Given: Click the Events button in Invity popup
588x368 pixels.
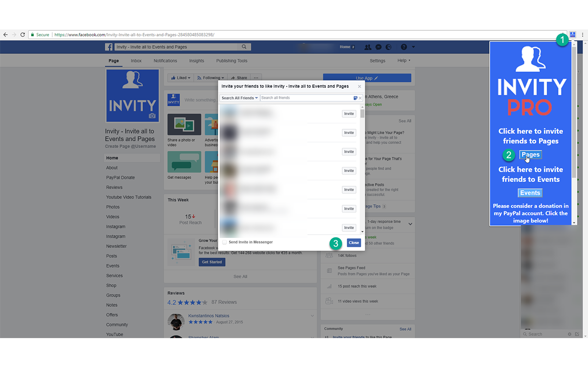Looking at the screenshot, I should click(530, 193).
